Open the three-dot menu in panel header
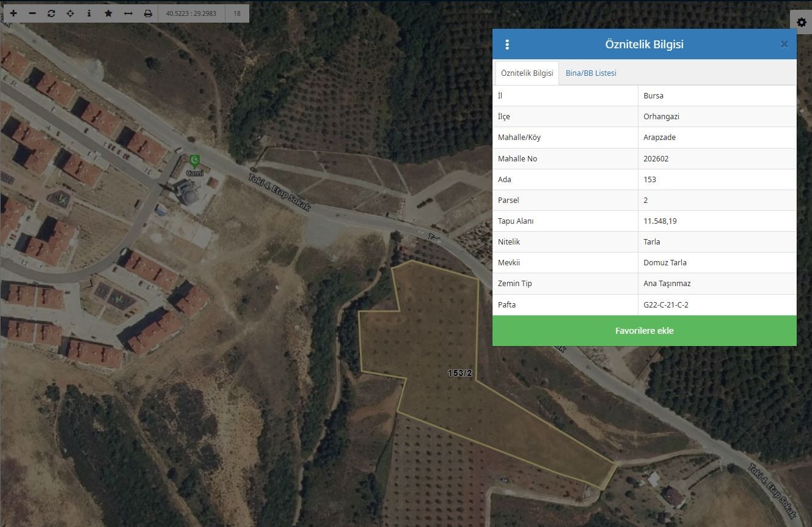The height and width of the screenshot is (527, 812). click(x=507, y=45)
